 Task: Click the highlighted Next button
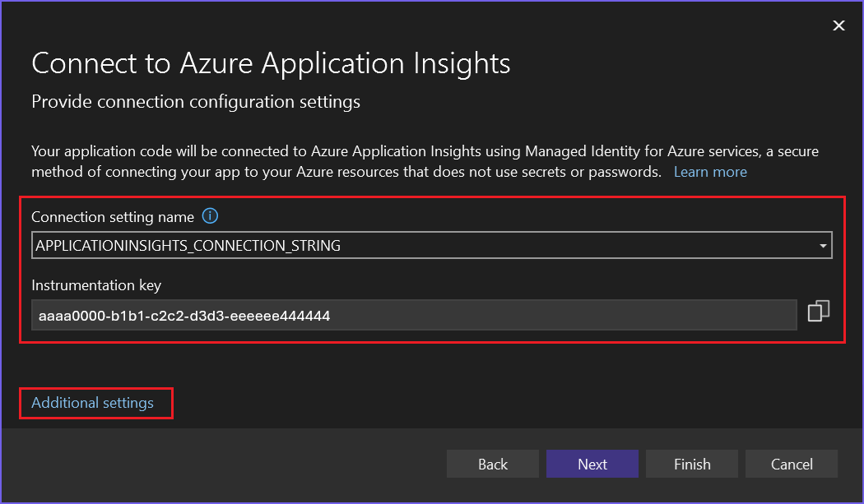[x=592, y=463]
